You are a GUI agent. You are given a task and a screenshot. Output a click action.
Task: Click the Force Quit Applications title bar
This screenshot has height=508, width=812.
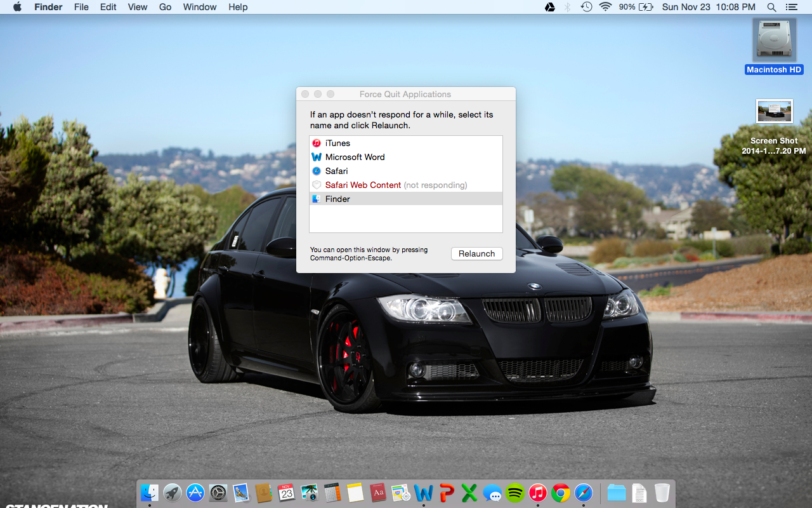coord(405,94)
